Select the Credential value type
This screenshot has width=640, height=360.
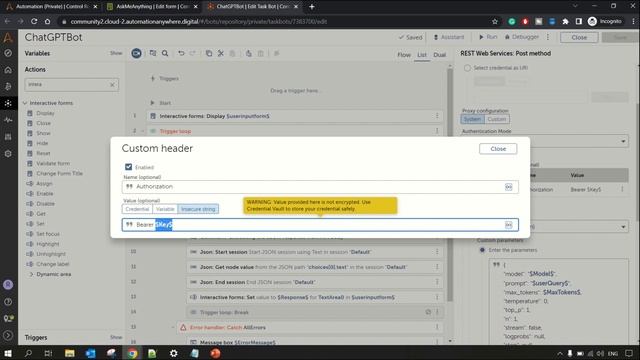coord(137,209)
